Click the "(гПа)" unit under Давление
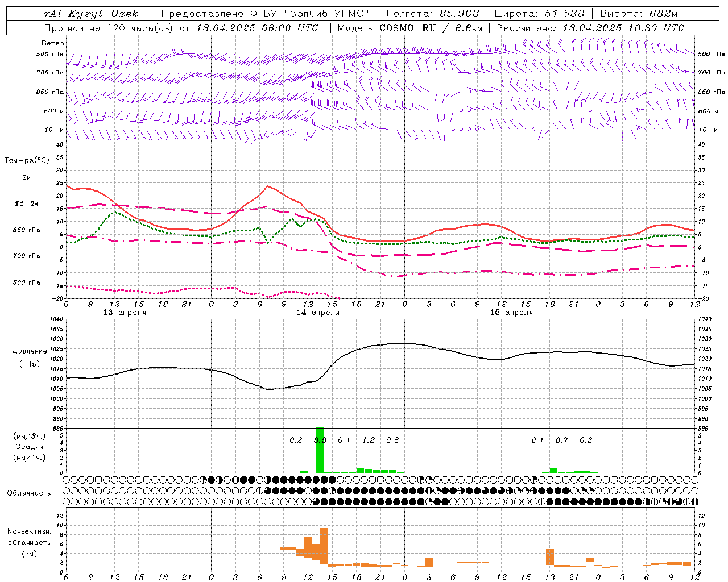 click(x=30, y=364)
